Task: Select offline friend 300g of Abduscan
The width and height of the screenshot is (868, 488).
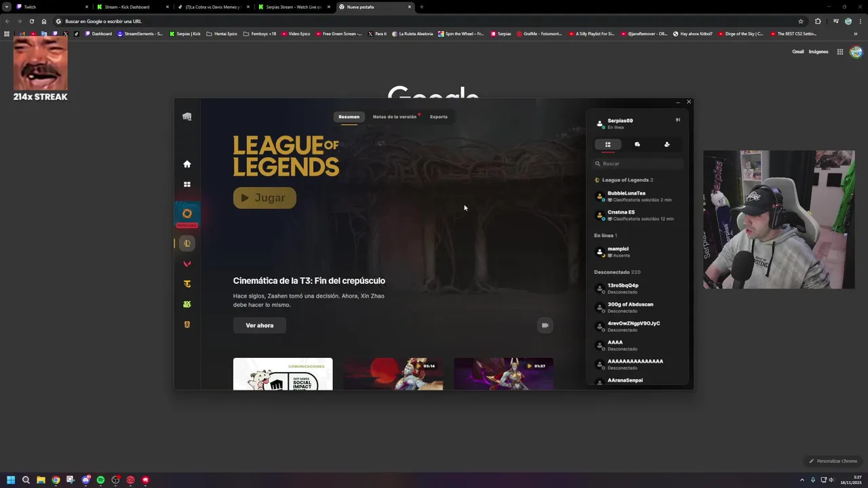Action: coord(637,308)
